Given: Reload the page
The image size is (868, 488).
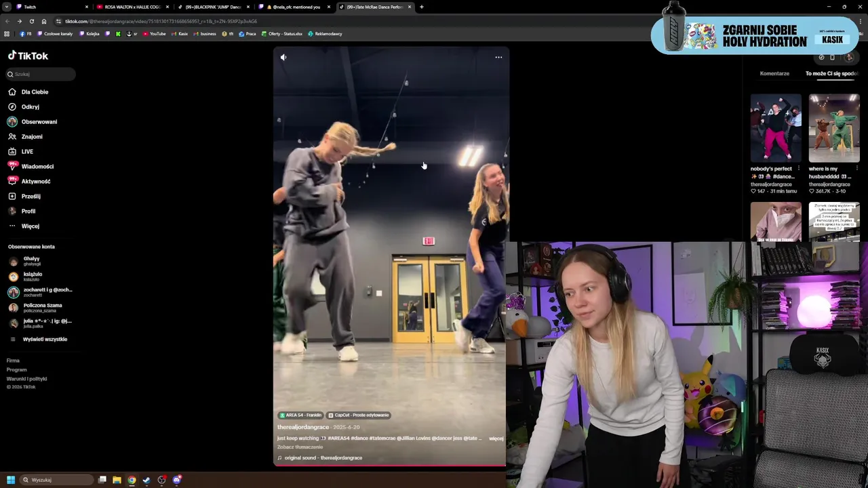Looking at the screenshot, I should (x=31, y=21).
